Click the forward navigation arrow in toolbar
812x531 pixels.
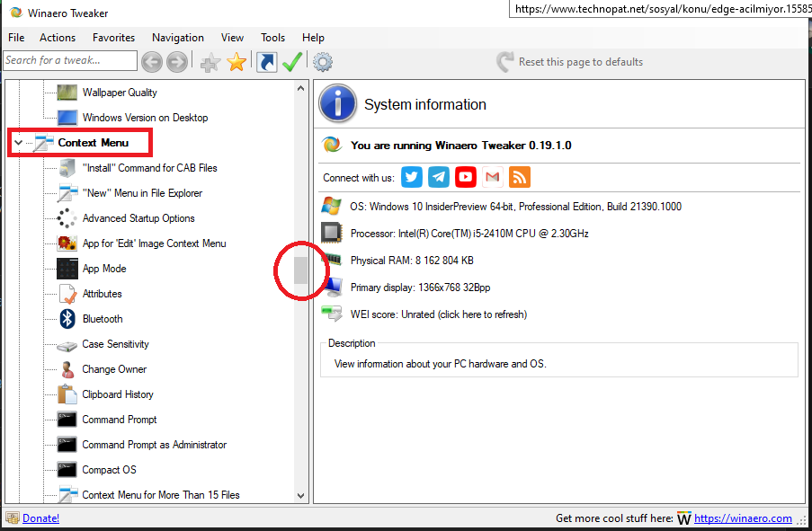(x=176, y=62)
